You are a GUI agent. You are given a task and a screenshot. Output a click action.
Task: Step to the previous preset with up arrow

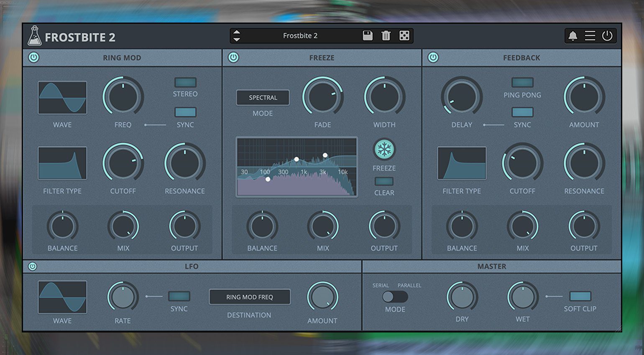(237, 32)
